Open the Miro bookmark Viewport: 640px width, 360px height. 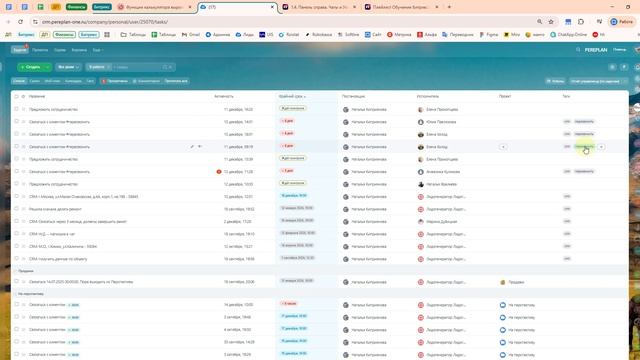(x=512, y=35)
